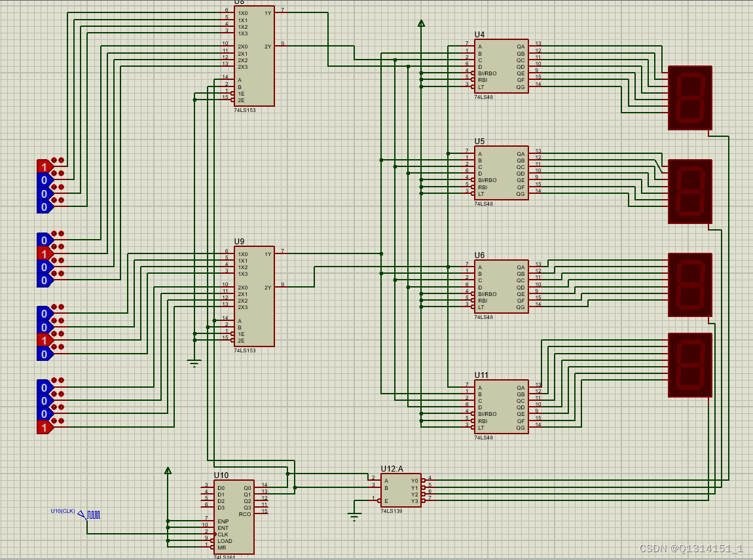Toggle the logic state 0 wired to U9 2X0
The image size is (753, 560).
coord(45,387)
